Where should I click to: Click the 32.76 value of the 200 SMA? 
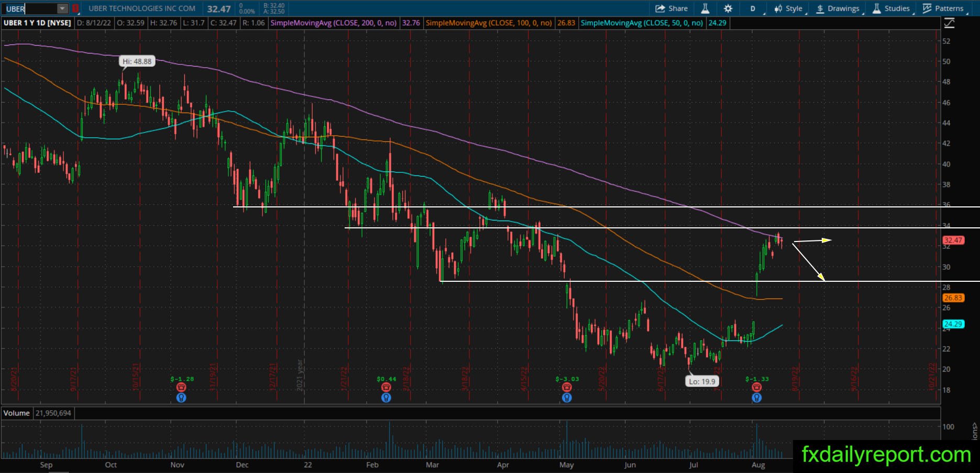410,23
